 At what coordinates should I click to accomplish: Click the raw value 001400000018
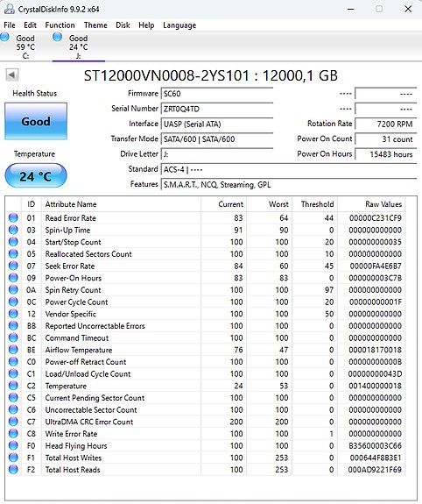375,386
